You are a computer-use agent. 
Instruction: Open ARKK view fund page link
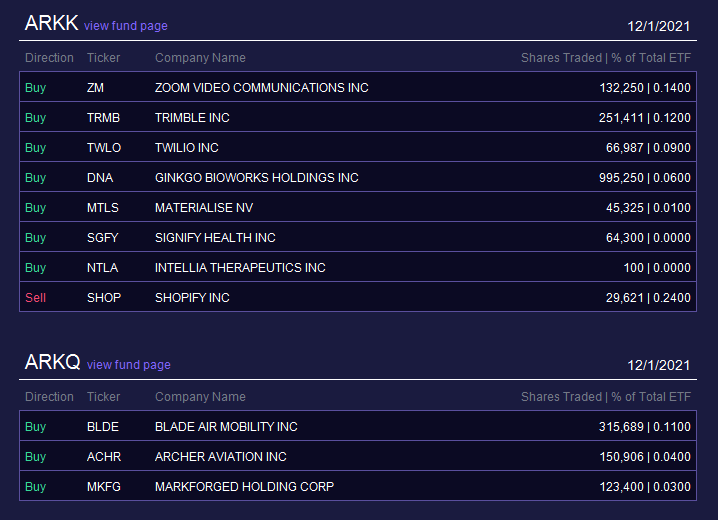pos(125,26)
